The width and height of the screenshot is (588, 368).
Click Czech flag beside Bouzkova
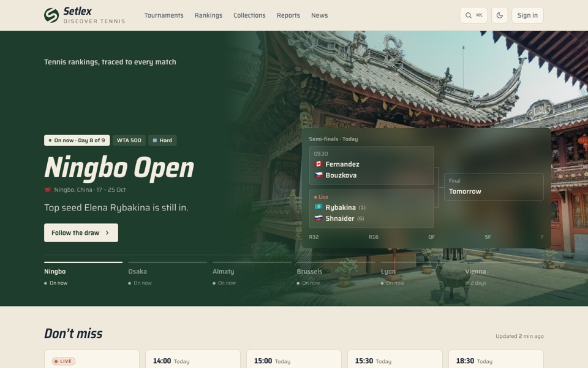(x=318, y=175)
